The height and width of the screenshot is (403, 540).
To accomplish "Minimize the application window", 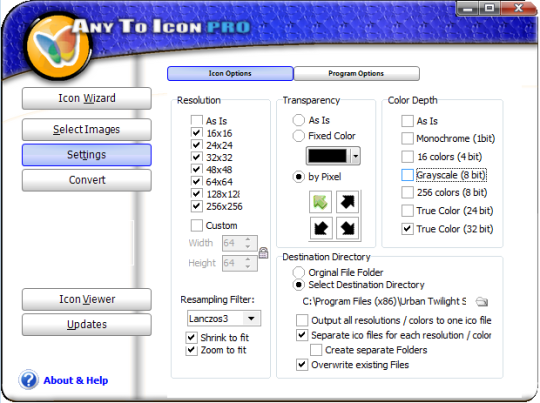I will (x=467, y=8).
